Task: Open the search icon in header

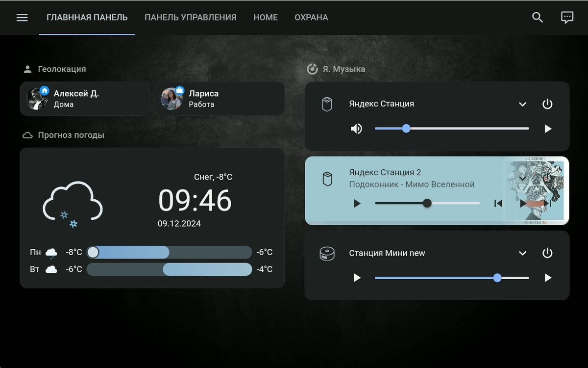Action: 538,17
